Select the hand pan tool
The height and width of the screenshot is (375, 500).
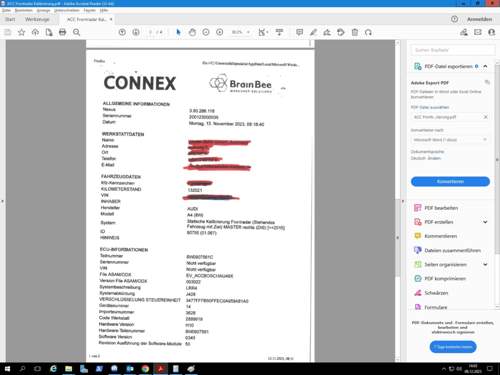[192, 32]
